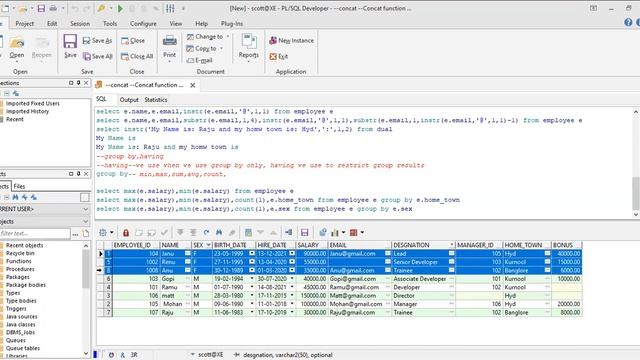Click the quick-access Print icon
Image resolution: width=640 pixels, height=360 pixels.
coord(53,8)
